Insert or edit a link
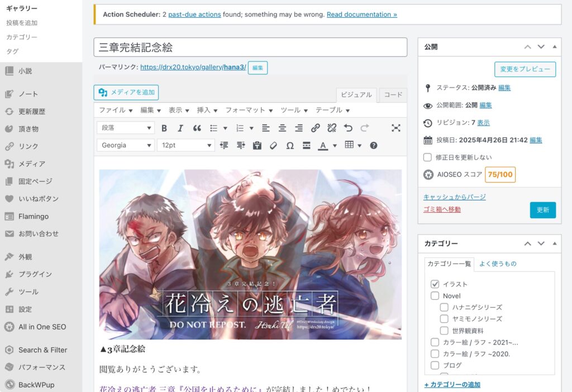 (x=316, y=128)
